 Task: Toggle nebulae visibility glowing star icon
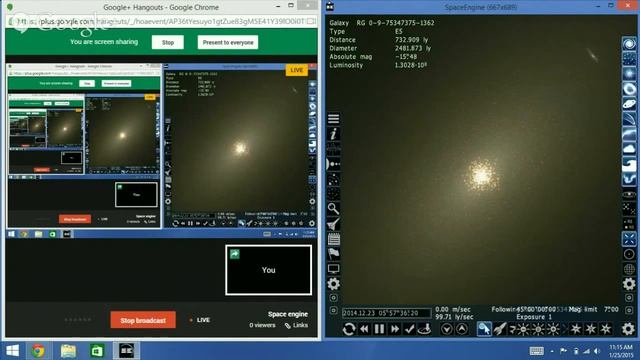(629, 74)
